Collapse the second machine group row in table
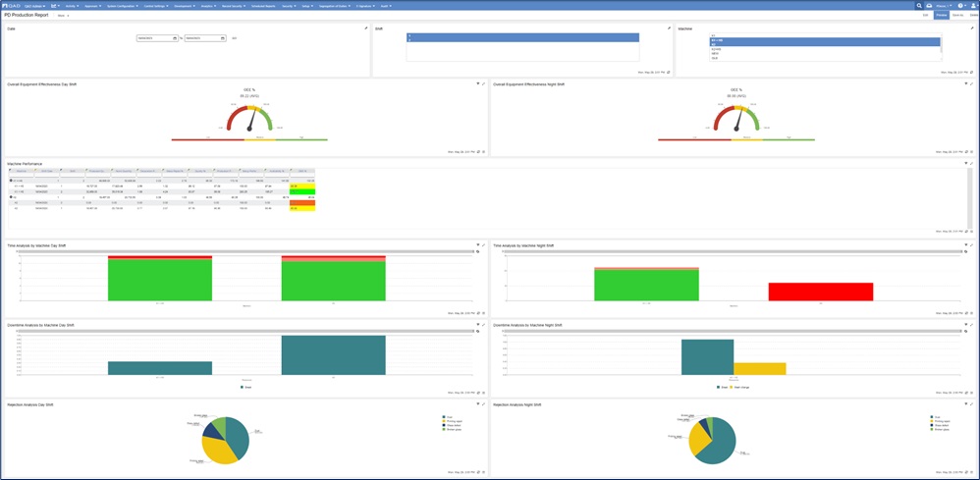Image resolution: width=980 pixels, height=480 pixels. click(11, 196)
